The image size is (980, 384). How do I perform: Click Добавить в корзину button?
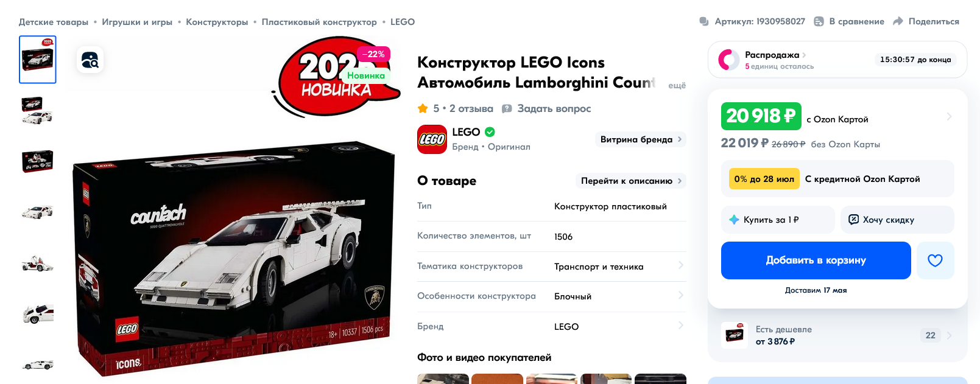tap(816, 260)
